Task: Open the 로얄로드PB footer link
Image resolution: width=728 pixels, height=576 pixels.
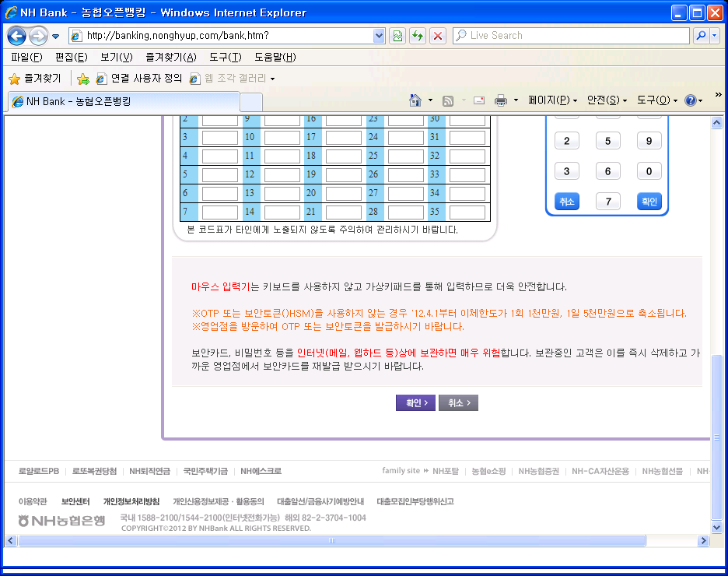Action: pos(39,471)
